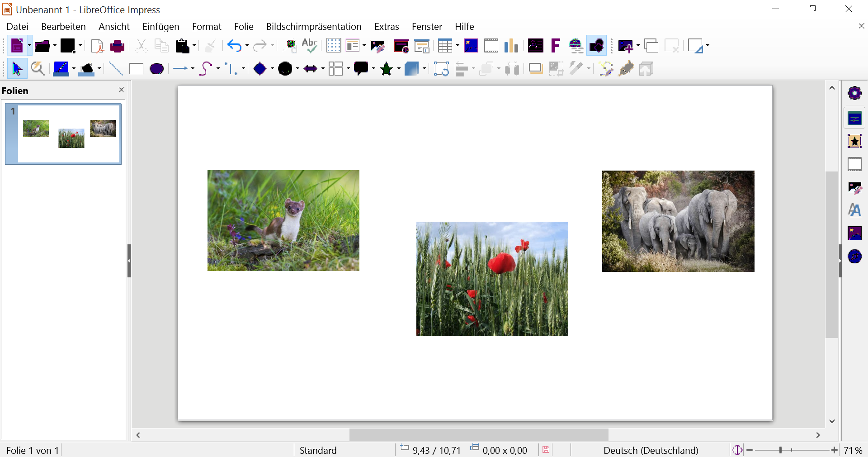Toggle the display grid button
This screenshot has width=868, height=457.
click(334, 46)
